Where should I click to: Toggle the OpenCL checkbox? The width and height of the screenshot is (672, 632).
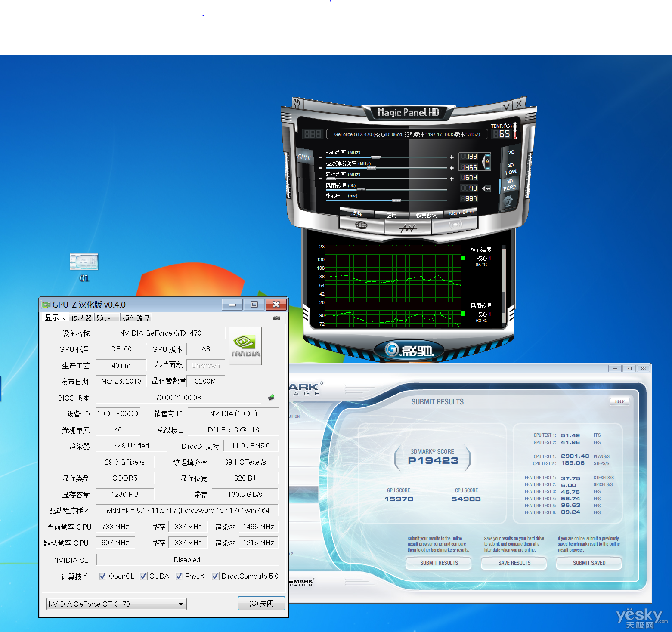[102, 576]
